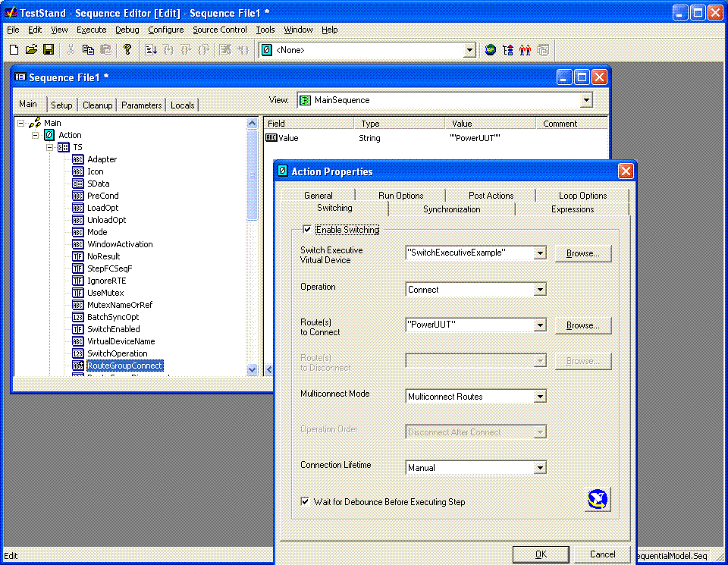The width and height of the screenshot is (728, 565).
Task: Click the ABC icon next to MutexNameOrRef
Action: (x=78, y=305)
